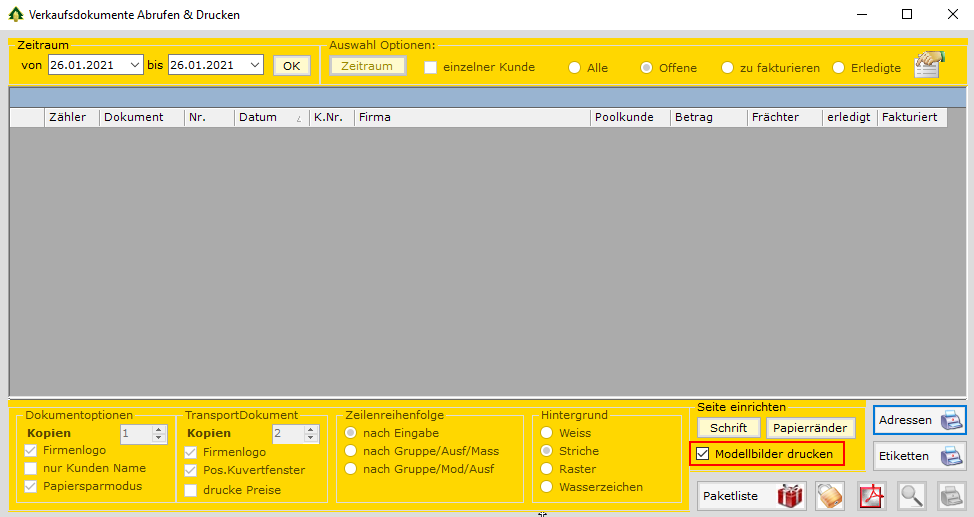Screen dimensions: 974x517
Task: Click the OK button for Zeitraum
Action: (x=292, y=65)
